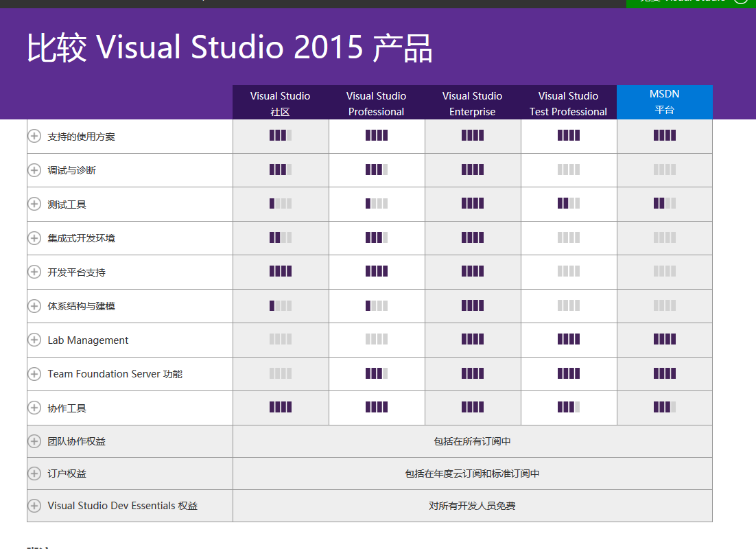756x549 pixels.
Task: Click Test Professional rating under Team Foundation Server 功能
Action: 568,373
